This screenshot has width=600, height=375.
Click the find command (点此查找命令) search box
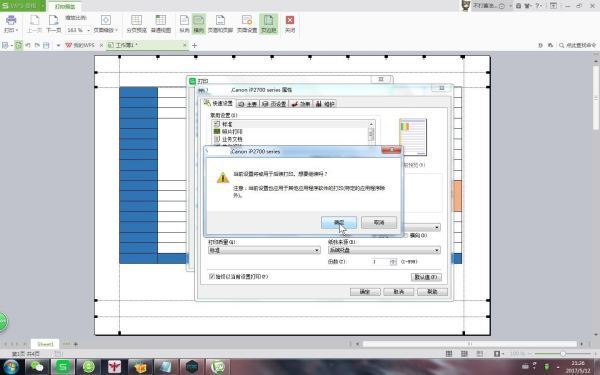[577, 45]
